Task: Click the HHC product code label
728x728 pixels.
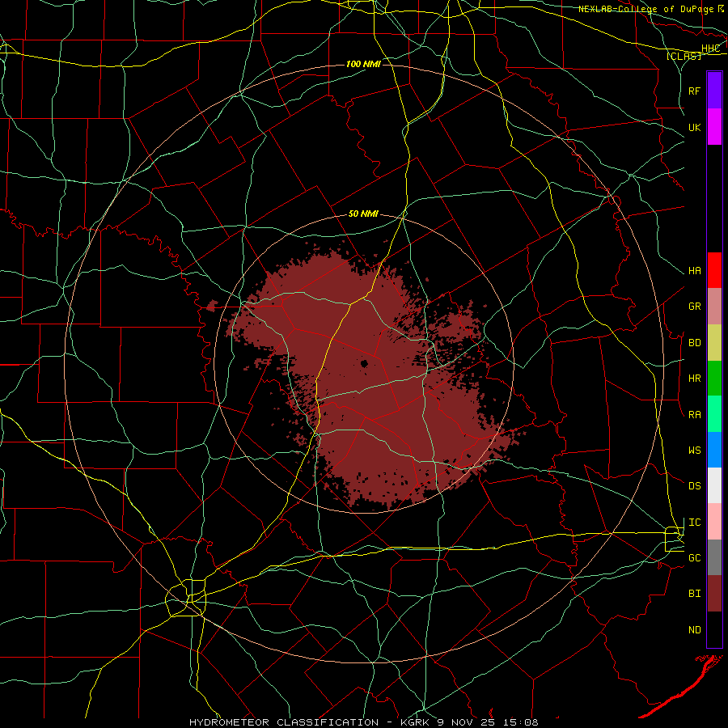Action: click(x=710, y=49)
